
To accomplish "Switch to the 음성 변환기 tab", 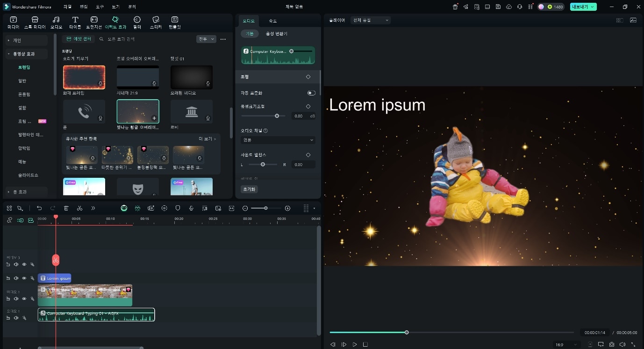I will pyautogui.click(x=277, y=34).
